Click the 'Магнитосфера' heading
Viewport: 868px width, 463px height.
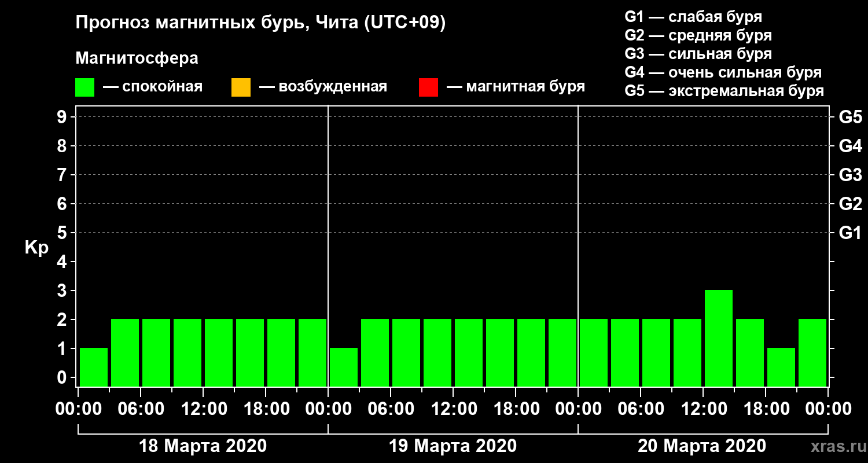pyautogui.click(x=137, y=58)
